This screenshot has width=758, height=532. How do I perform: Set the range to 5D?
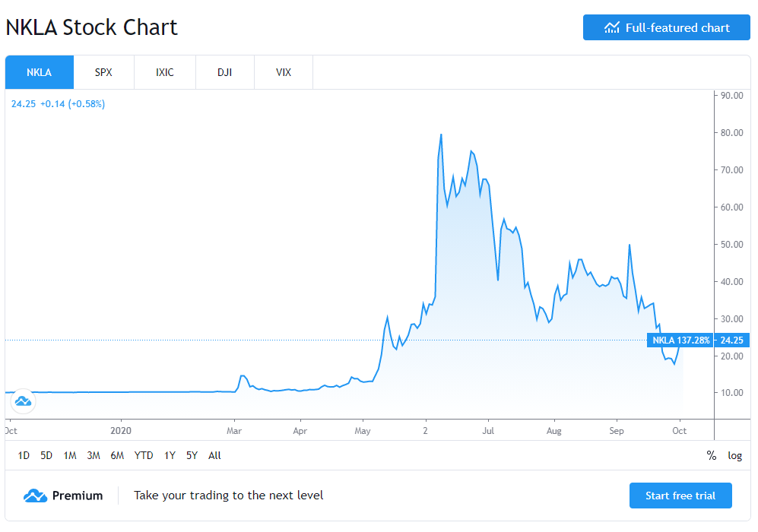tap(46, 455)
